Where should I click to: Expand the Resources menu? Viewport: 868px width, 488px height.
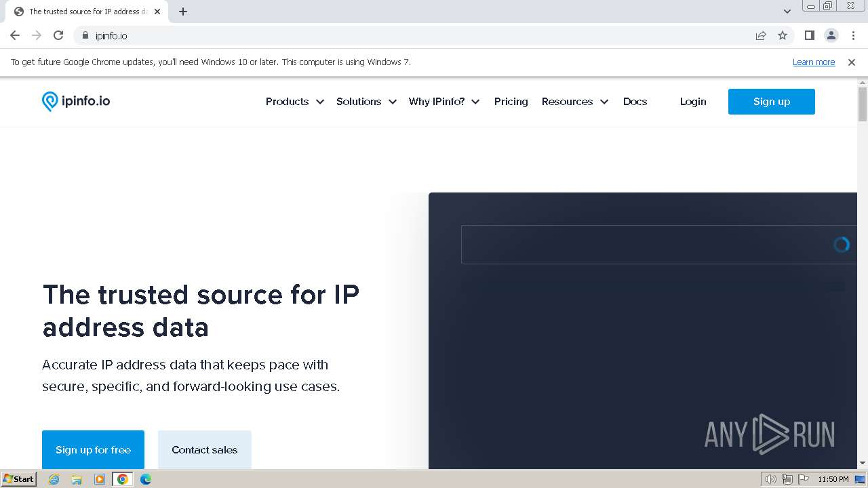[575, 102]
